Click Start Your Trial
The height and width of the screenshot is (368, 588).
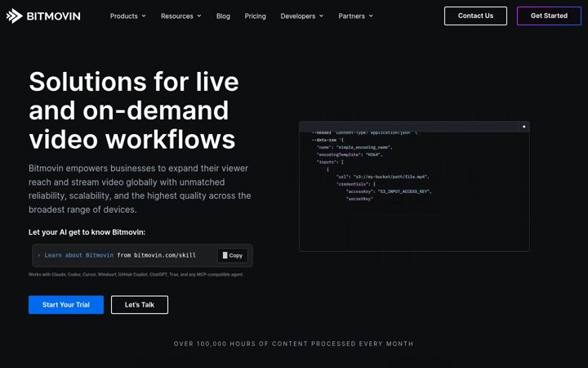click(66, 304)
